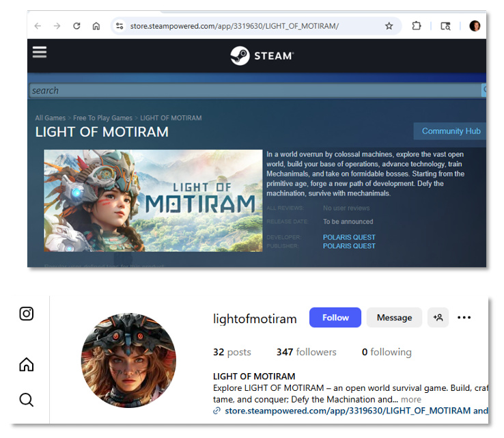Bookmark this page with the star icon
This screenshot has height=438, width=504.
(x=389, y=26)
